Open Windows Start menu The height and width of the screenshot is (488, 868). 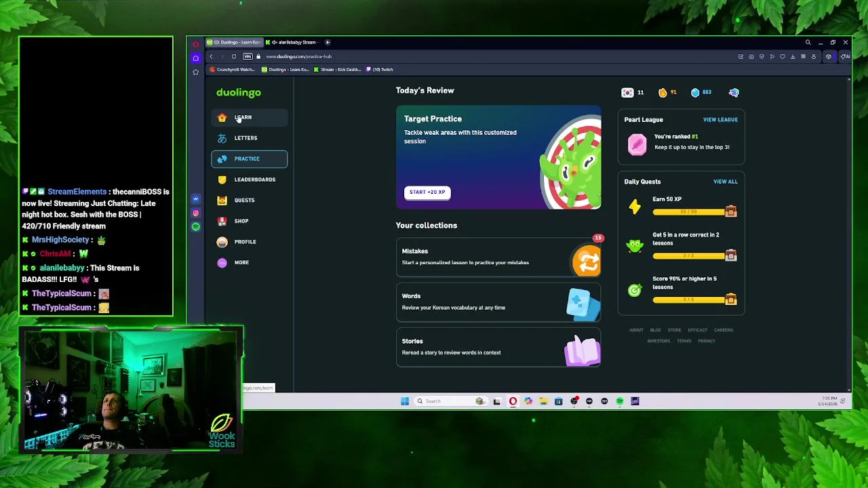pyautogui.click(x=405, y=401)
